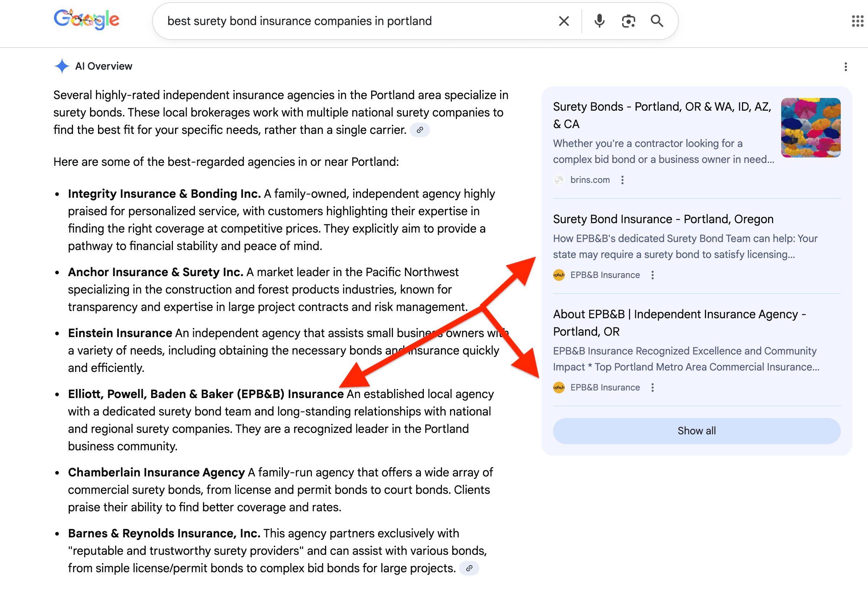Open Surety Bonds - Portland, OR & WA link
This screenshot has width=868, height=590.
(661, 115)
